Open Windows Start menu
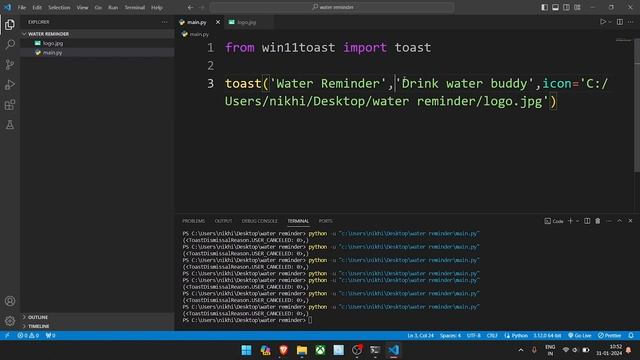 click(247, 350)
